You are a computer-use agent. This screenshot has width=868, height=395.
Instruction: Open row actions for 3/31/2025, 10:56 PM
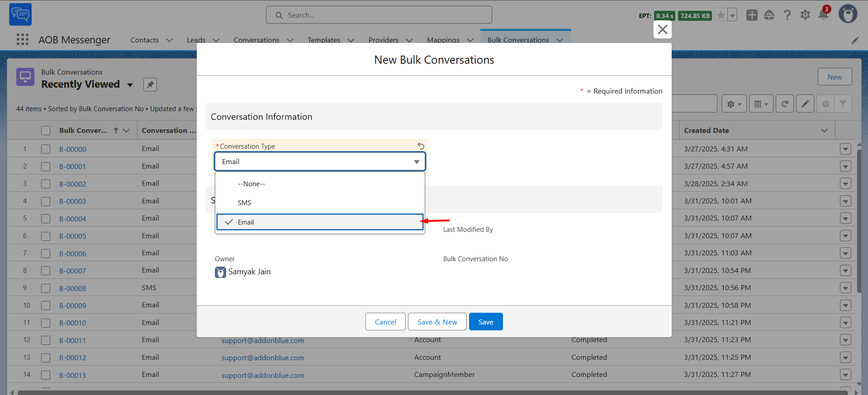(845, 288)
